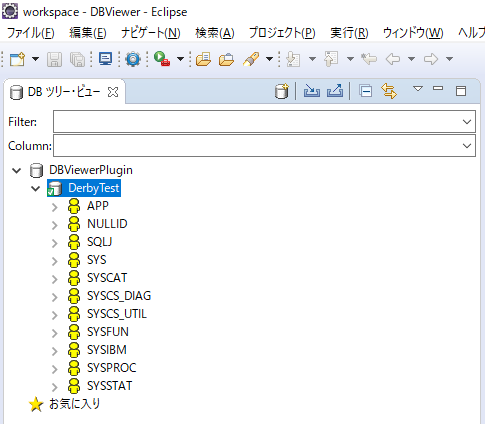Open the 検索(A) menu
Viewport: 485px width, 424px height.
pyautogui.click(x=215, y=33)
